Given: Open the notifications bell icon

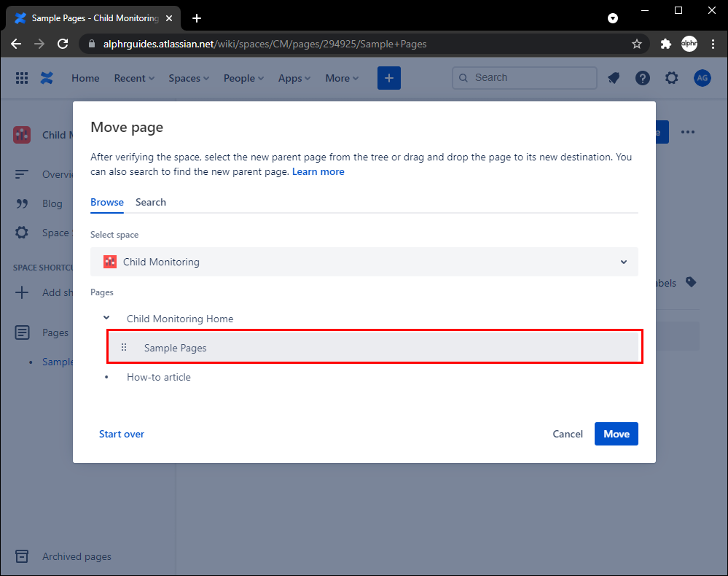Looking at the screenshot, I should tap(614, 78).
